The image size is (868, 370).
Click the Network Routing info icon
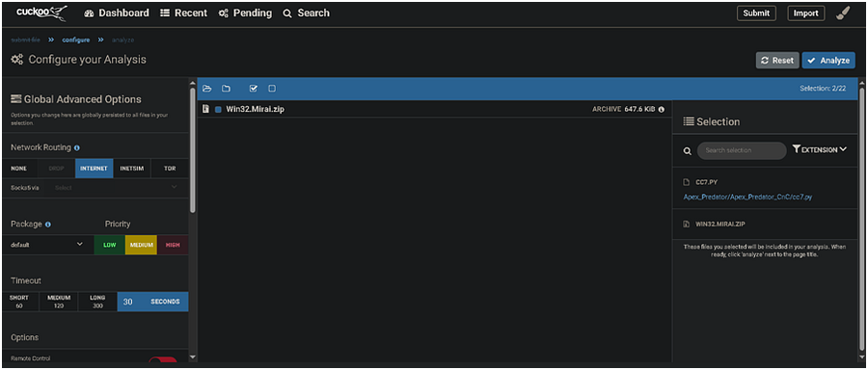coord(77,148)
